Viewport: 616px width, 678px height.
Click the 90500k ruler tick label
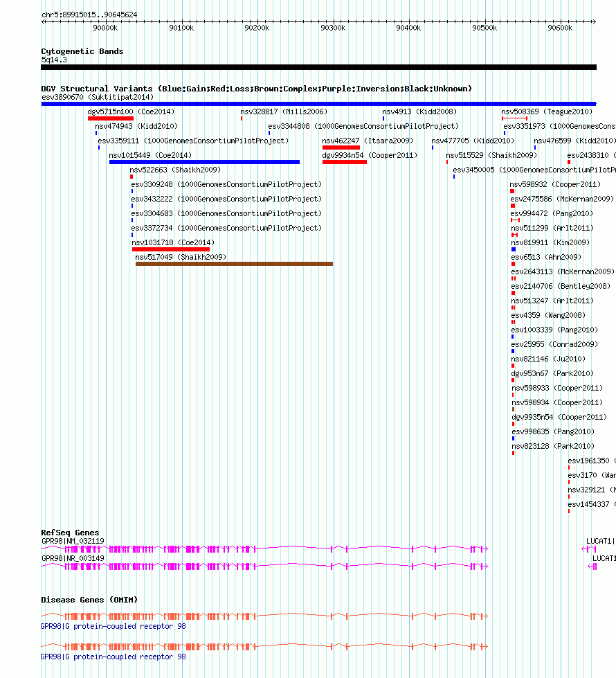click(x=484, y=28)
